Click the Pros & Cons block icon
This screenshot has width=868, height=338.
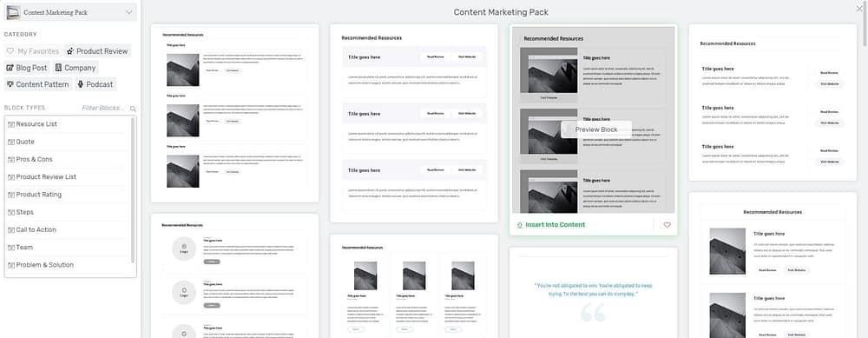[11, 160]
